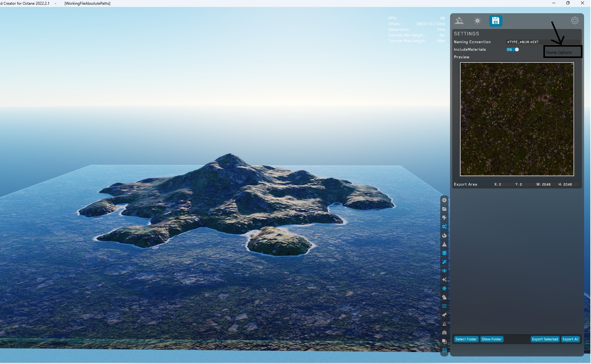
Task: Open the blue chart graph icon
Action: pyautogui.click(x=444, y=350)
